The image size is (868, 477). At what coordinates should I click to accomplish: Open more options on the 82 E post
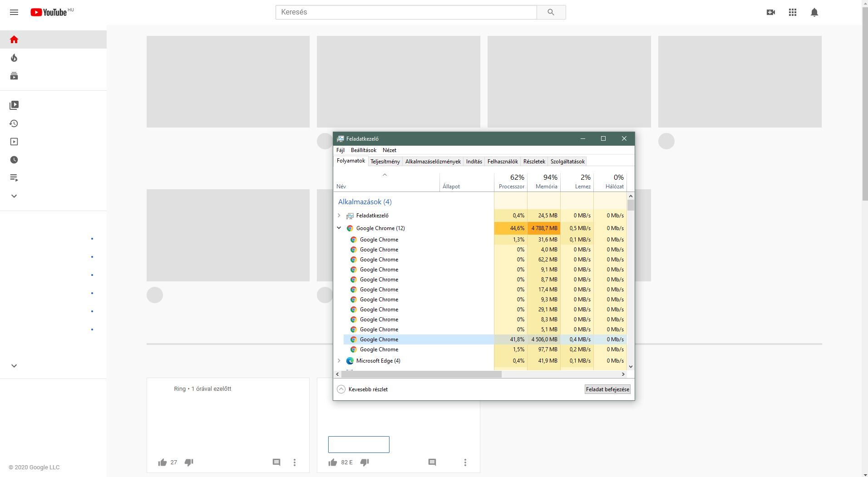click(x=465, y=462)
